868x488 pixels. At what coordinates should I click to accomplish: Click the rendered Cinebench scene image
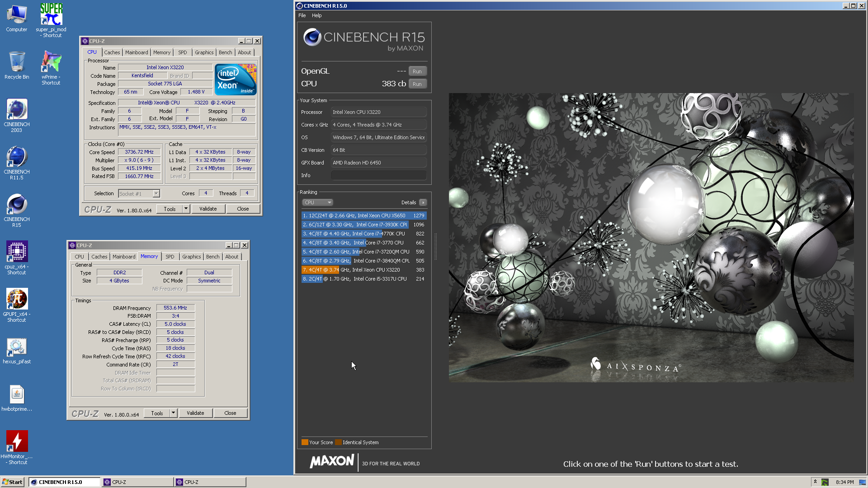tap(651, 237)
